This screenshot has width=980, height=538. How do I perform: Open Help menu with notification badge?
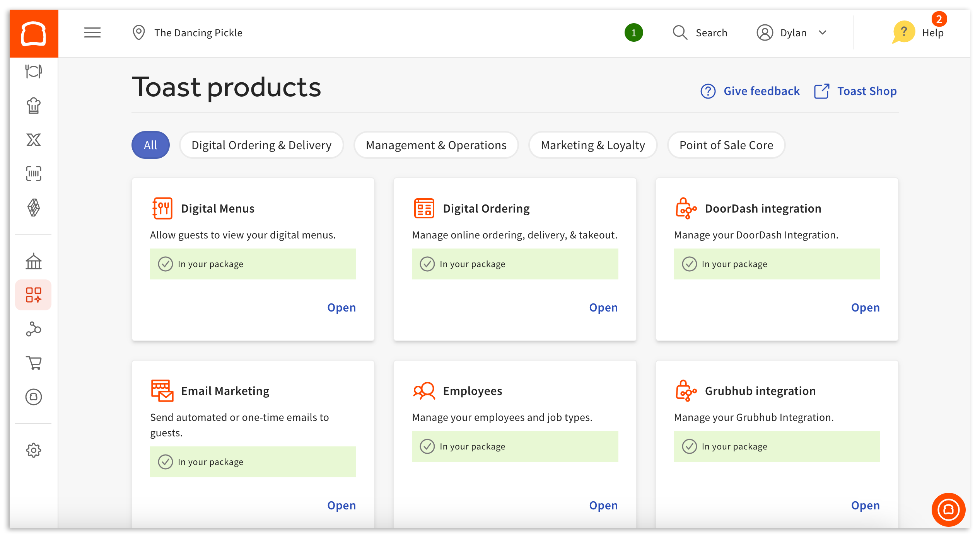pos(919,32)
